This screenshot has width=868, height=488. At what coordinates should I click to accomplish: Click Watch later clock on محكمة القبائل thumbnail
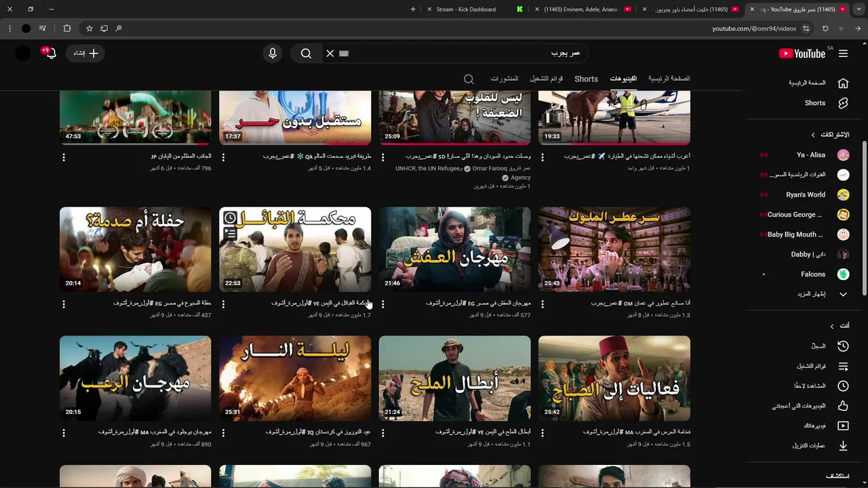click(x=230, y=218)
